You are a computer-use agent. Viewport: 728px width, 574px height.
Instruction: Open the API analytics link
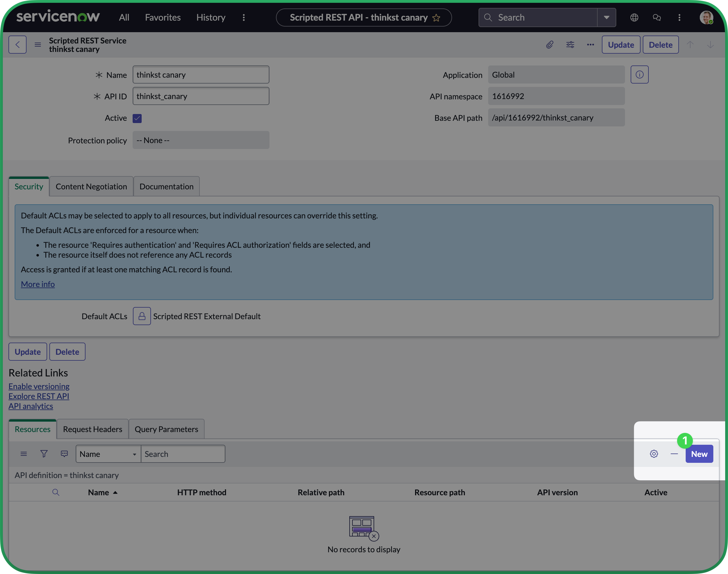pyautogui.click(x=30, y=406)
